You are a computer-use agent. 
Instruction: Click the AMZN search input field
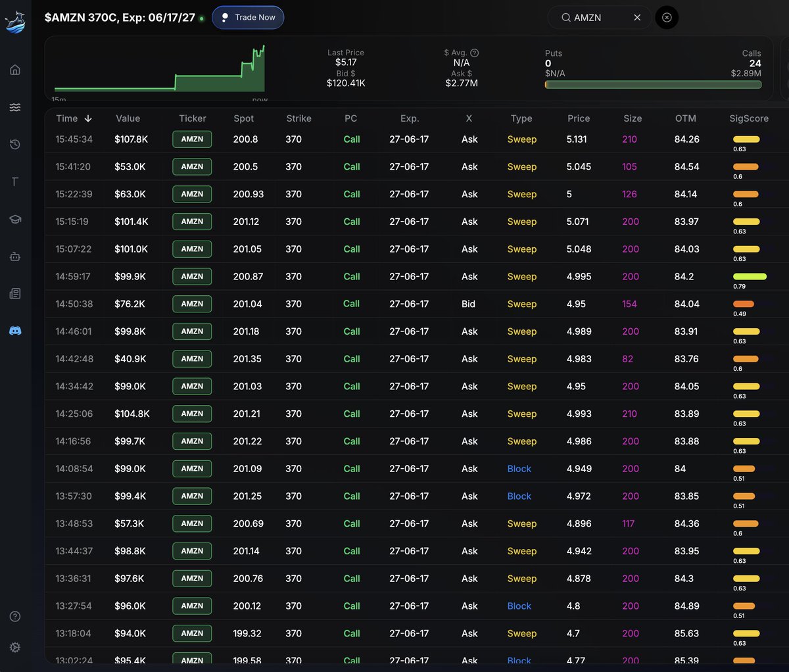pos(599,18)
